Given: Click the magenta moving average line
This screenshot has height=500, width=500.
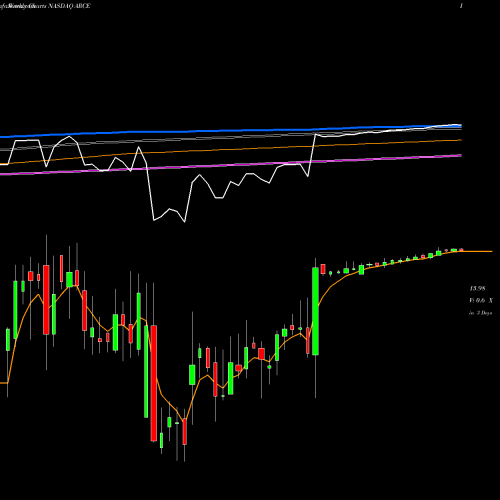Looking at the screenshot, I should (230, 165).
